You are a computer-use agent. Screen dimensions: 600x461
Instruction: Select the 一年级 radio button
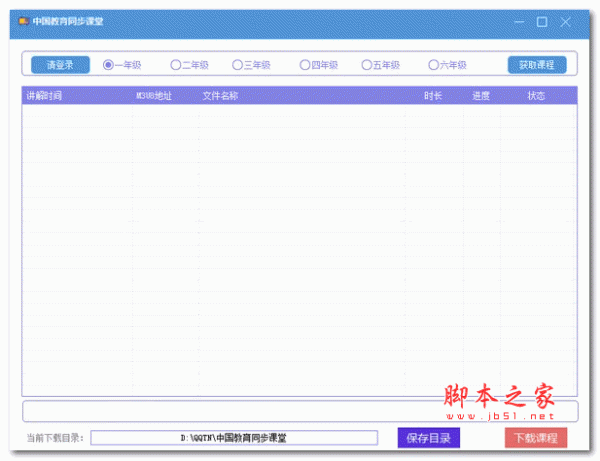122,65
